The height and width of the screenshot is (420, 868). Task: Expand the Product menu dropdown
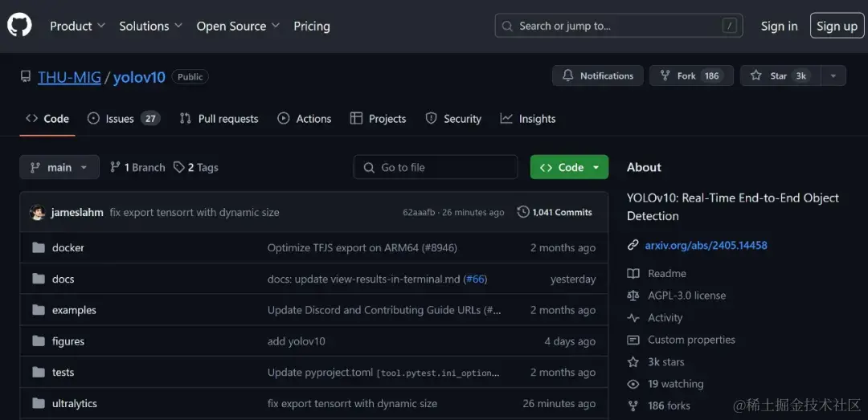click(x=77, y=26)
